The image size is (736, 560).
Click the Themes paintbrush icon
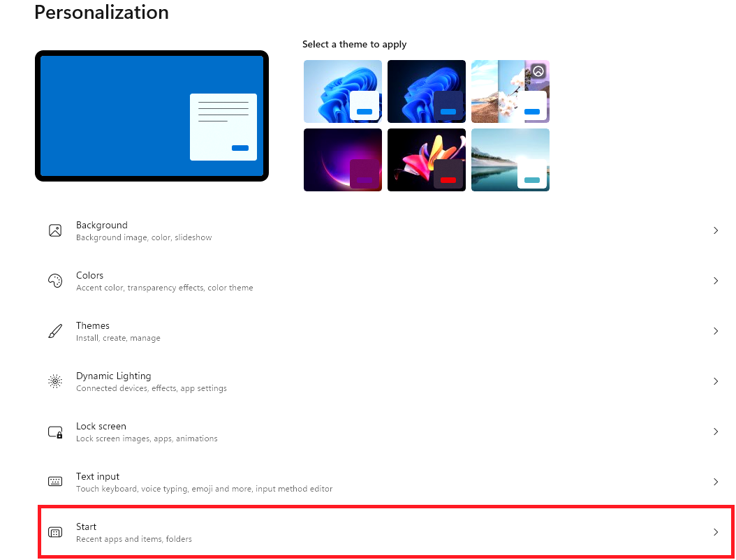[55, 331]
